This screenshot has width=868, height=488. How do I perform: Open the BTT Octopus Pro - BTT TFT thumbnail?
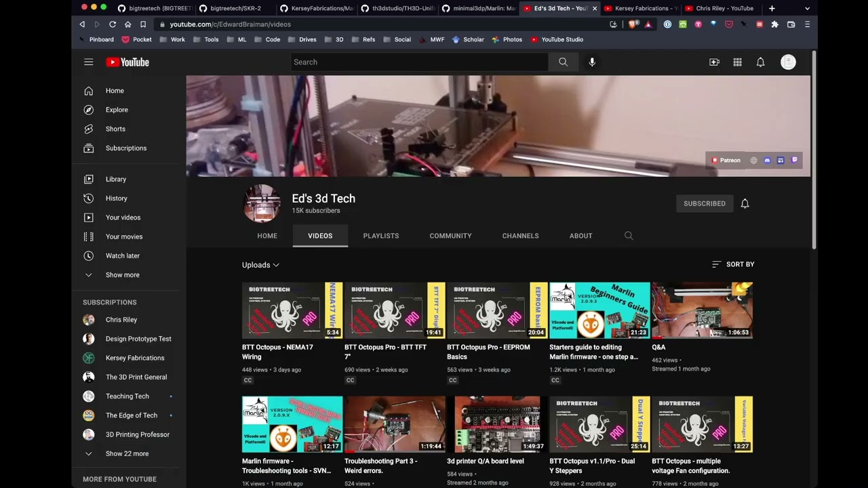click(x=395, y=310)
